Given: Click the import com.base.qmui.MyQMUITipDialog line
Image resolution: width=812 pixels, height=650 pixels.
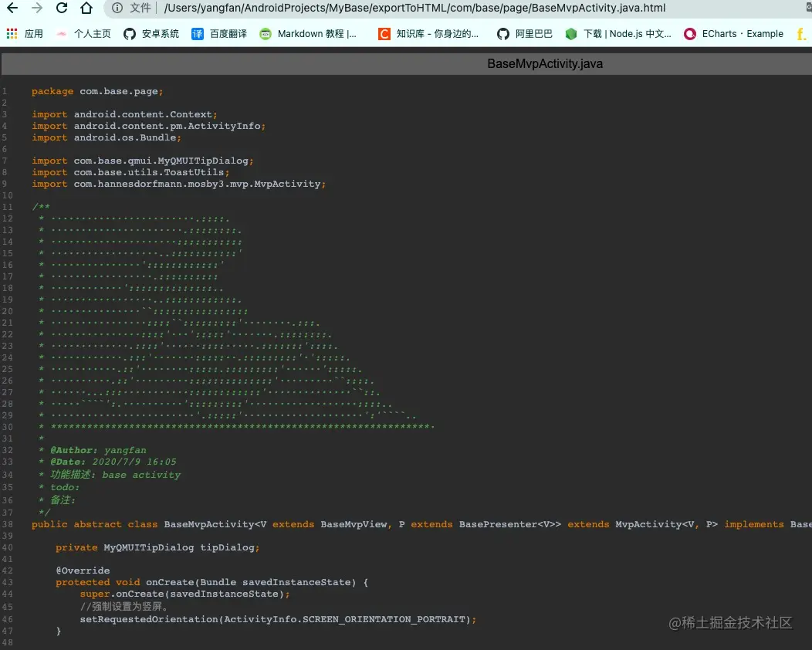Looking at the screenshot, I should click(143, 161).
